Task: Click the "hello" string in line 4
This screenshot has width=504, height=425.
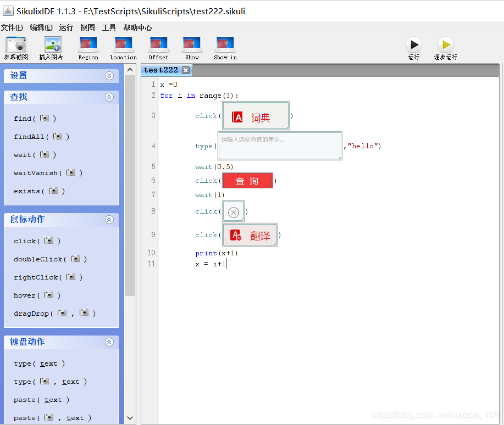Action: (363, 146)
